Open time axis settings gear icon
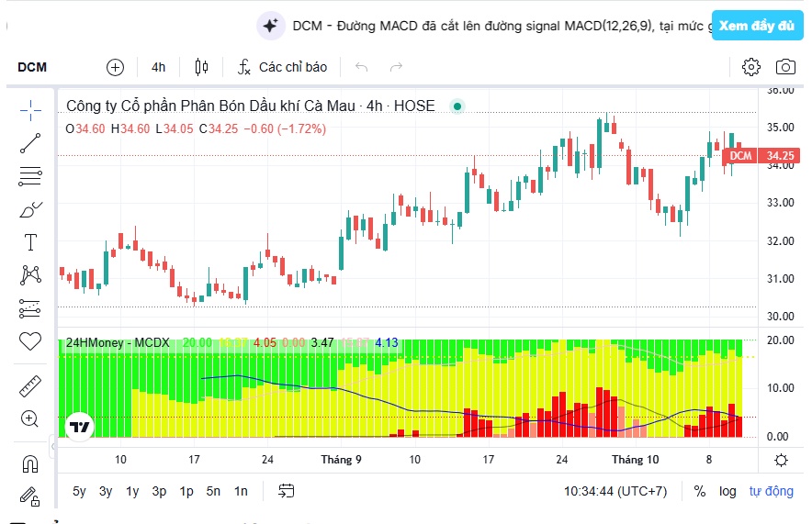 point(781,460)
